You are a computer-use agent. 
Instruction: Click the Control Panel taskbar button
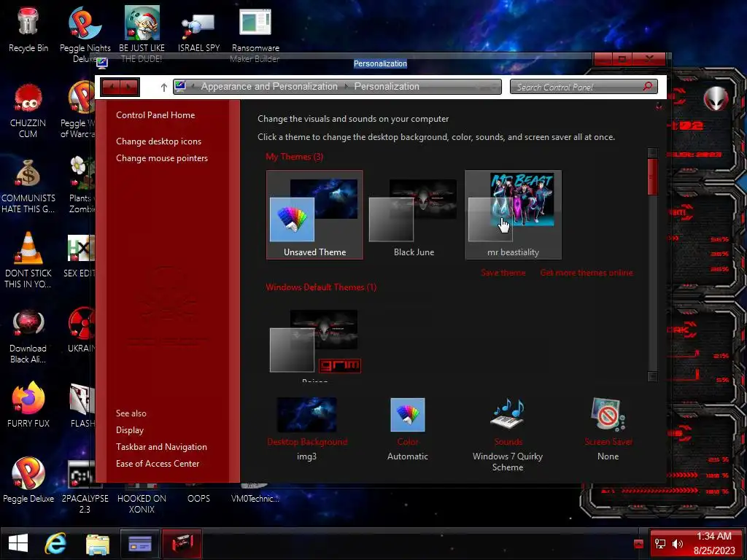(140, 543)
